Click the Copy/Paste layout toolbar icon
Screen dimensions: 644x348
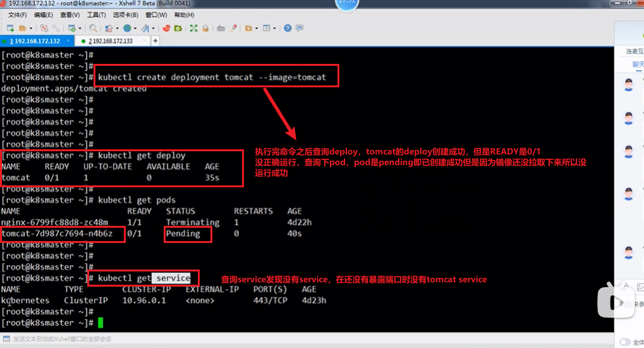[109, 28]
